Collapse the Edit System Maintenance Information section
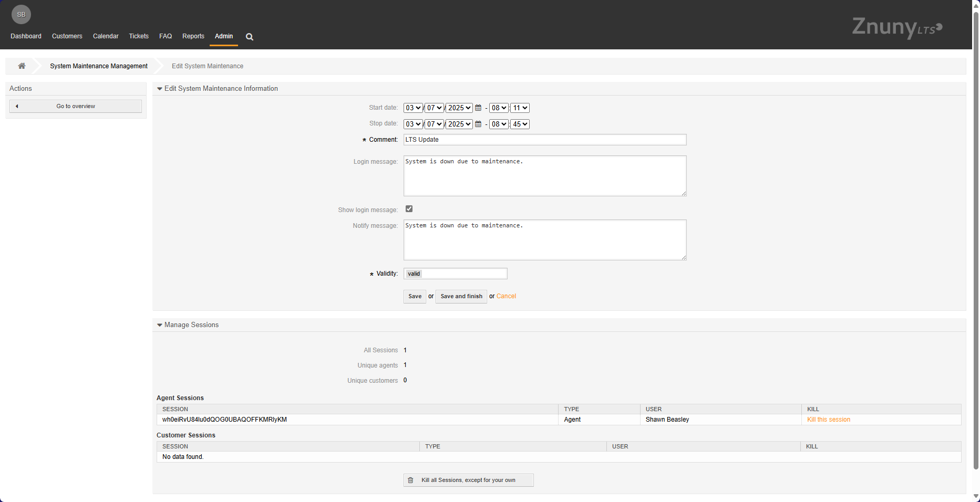The image size is (980, 502). [160, 89]
